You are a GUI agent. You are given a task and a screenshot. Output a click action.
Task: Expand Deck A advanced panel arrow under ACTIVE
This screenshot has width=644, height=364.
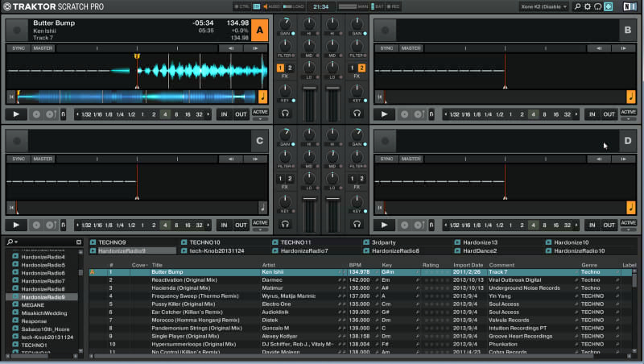coord(260,118)
